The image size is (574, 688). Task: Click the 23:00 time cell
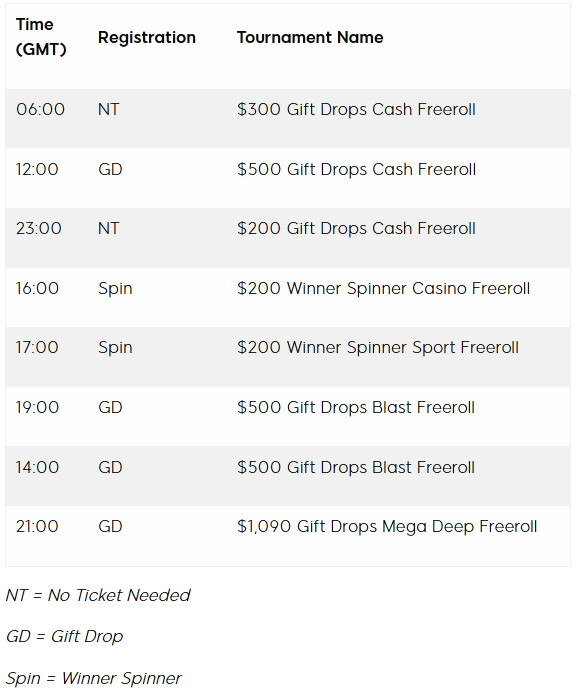pyautogui.click(x=39, y=228)
